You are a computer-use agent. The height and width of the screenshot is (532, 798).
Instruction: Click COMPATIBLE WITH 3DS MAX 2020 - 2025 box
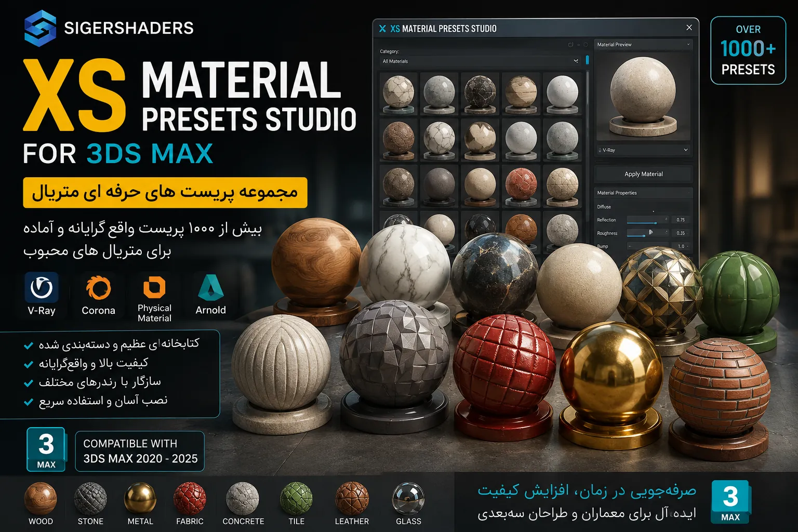[x=140, y=451]
